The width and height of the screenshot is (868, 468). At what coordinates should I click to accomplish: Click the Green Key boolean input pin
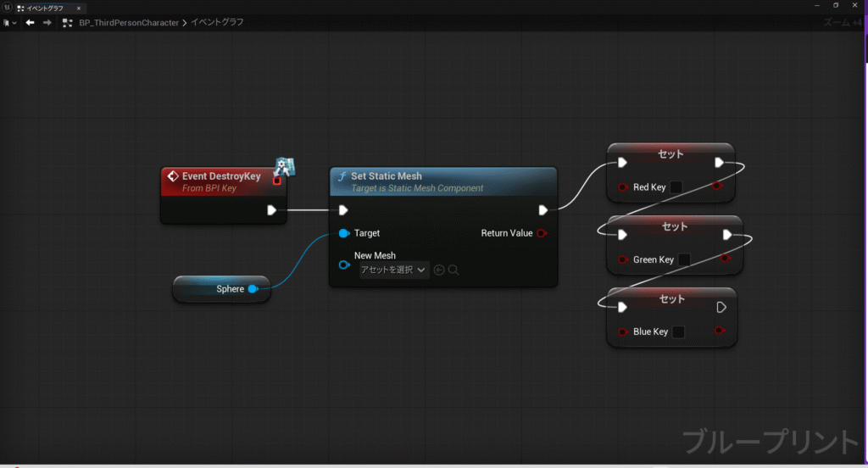click(x=623, y=259)
